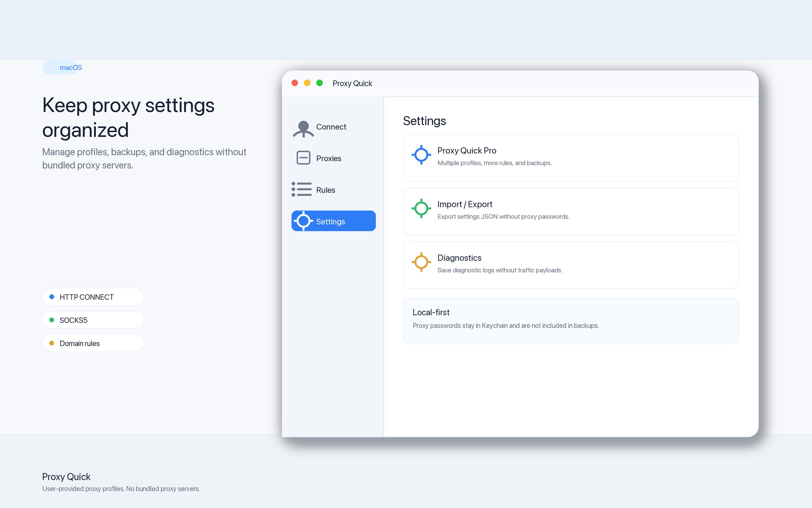812x508 pixels.
Task: Click the Domain rules pill
Action: click(93, 343)
